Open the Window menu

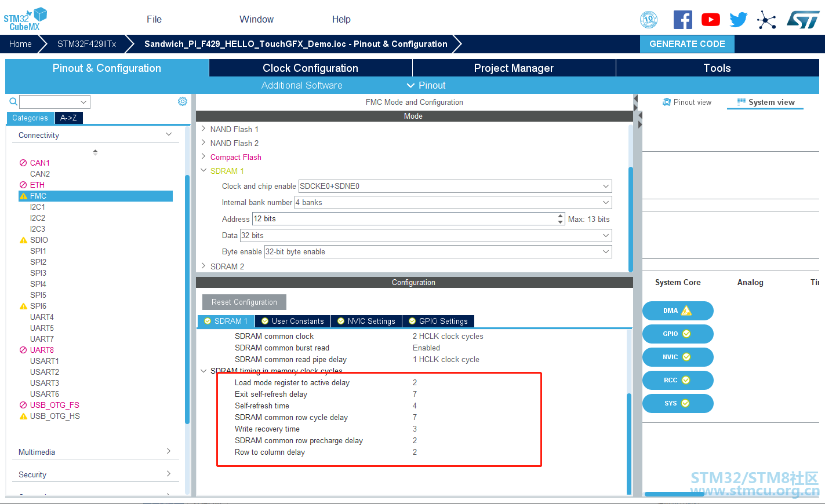coord(256,19)
